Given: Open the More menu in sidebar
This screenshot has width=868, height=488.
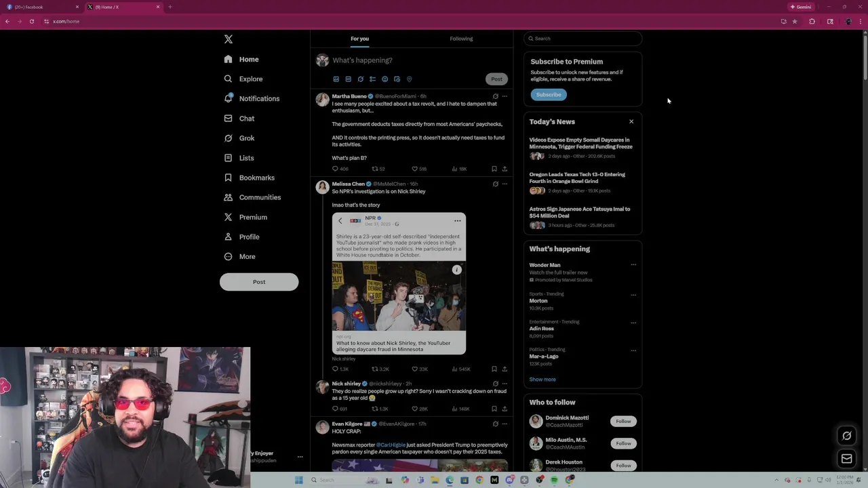Looking at the screenshot, I should pos(239,257).
